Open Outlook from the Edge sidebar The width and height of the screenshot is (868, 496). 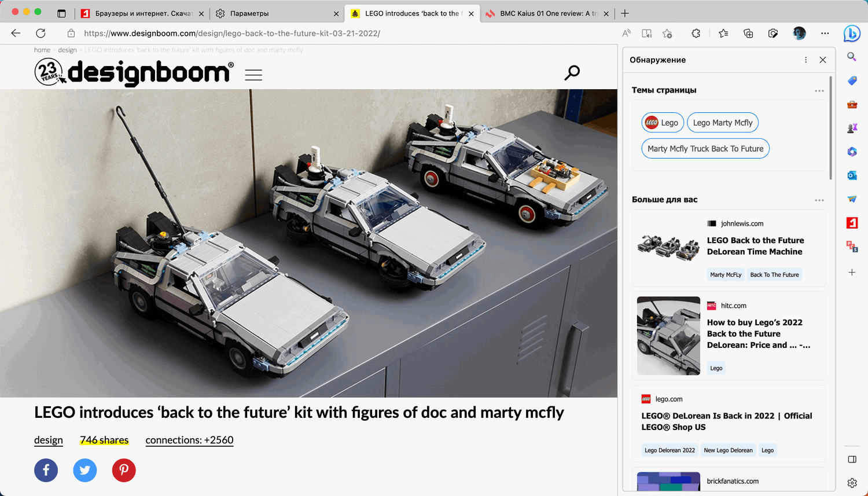(x=852, y=175)
